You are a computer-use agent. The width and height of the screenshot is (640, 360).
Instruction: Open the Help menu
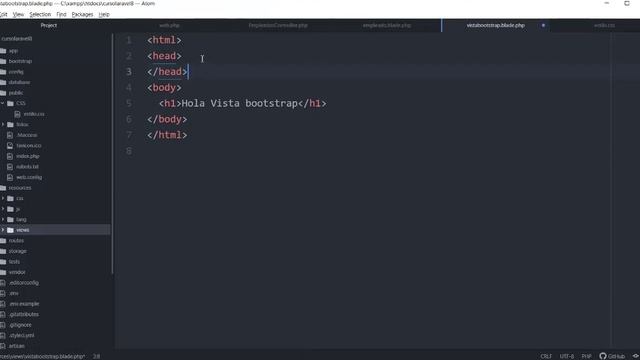coord(104,14)
